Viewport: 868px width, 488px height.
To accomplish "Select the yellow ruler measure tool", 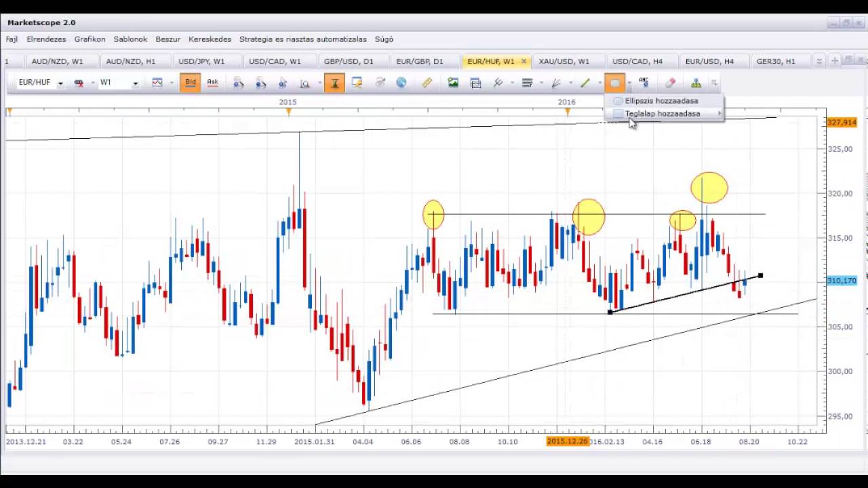I will (x=427, y=83).
